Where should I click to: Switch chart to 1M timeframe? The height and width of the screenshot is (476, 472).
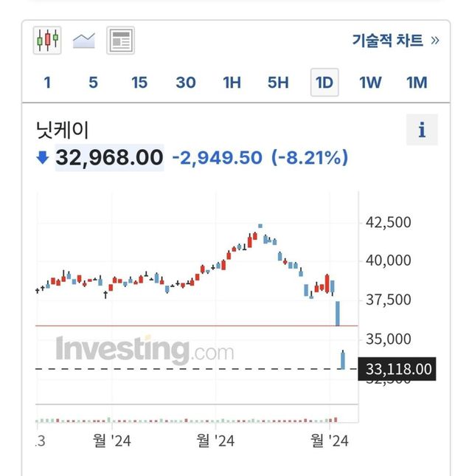click(x=417, y=83)
